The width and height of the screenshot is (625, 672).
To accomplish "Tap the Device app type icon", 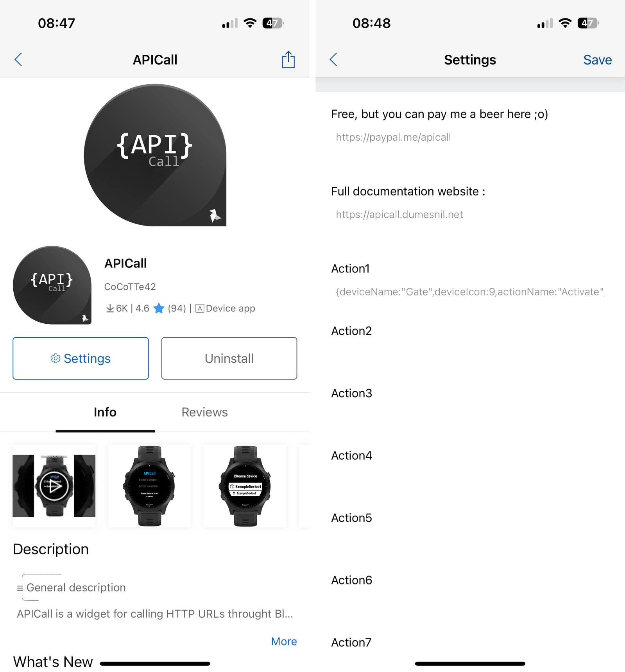I will click(x=200, y=308).
